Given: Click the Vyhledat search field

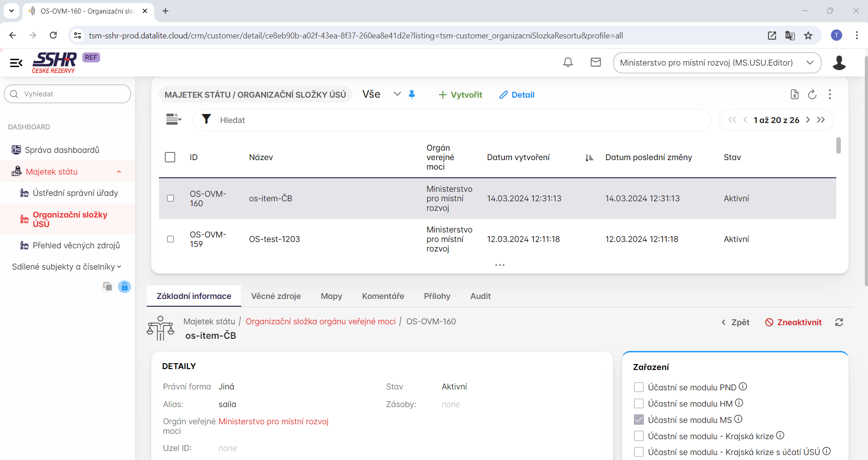Looking at the screenshot, I should tap(68, 94).
